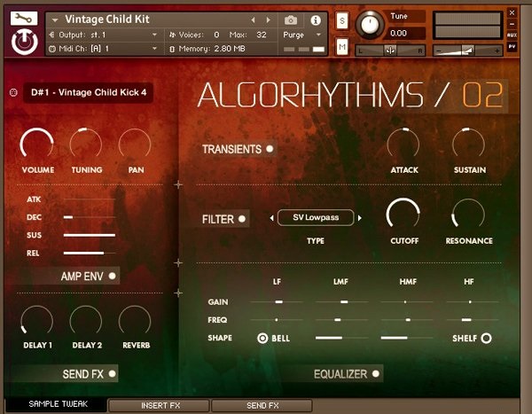Viewport: 532px width, 414px height.
Task: Click the Tuning knob
Action: point(86,145)
